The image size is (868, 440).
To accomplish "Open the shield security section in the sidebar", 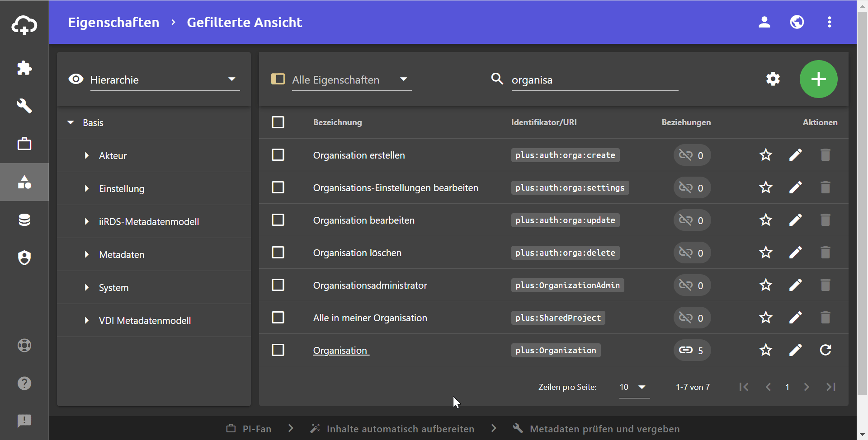I will tap(24, 258).
